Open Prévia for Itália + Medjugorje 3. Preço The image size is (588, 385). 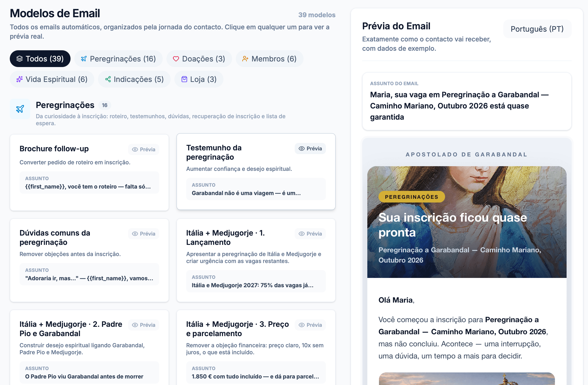coord(310,325)
